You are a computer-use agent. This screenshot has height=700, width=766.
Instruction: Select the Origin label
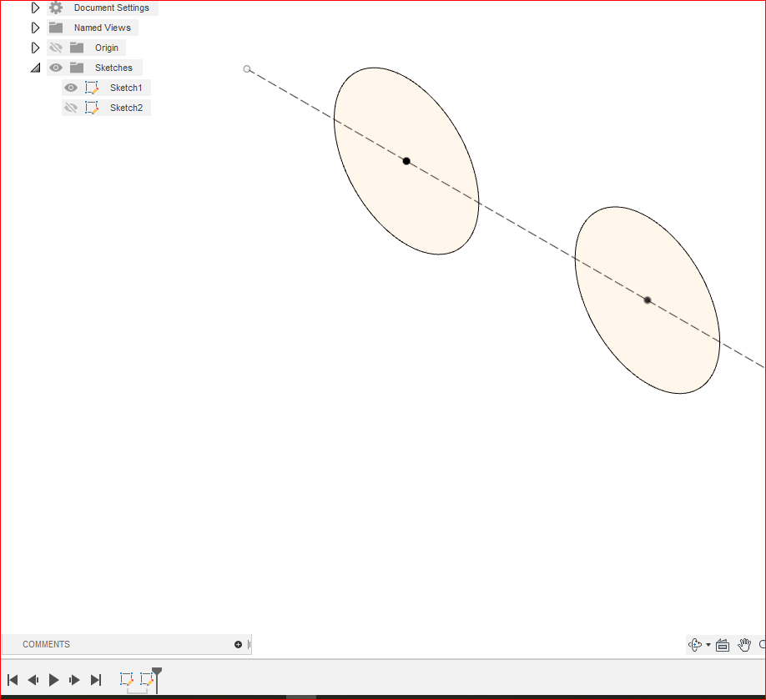[x=107, y=48]
